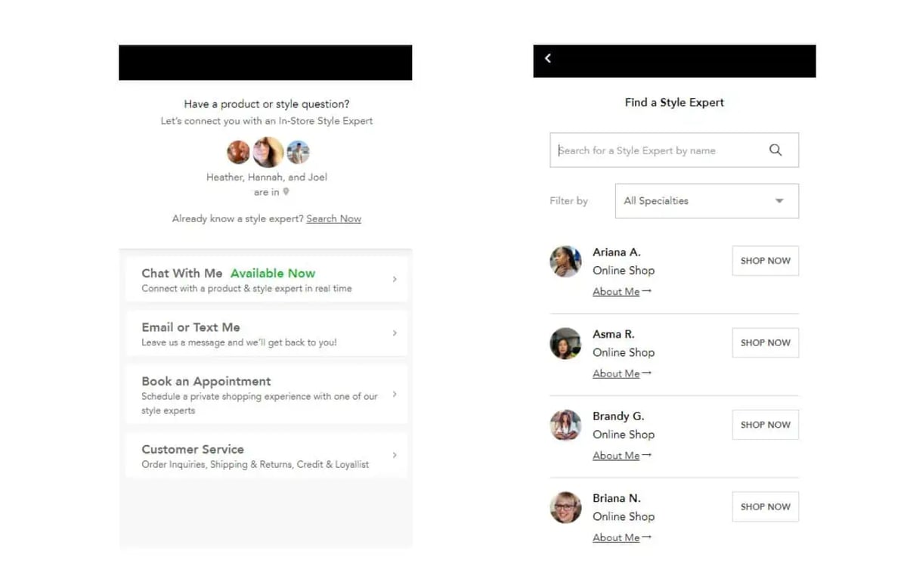Open Ariana A.'s About Me page
Screen dimensions: 907x588
(x=616, y=291)
